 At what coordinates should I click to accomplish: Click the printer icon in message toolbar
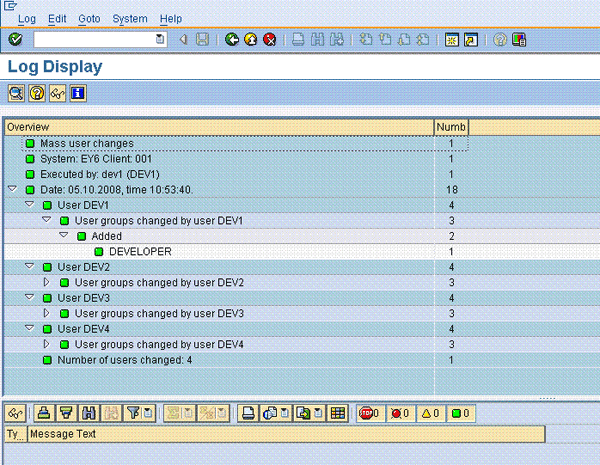(x=43, y=412)
